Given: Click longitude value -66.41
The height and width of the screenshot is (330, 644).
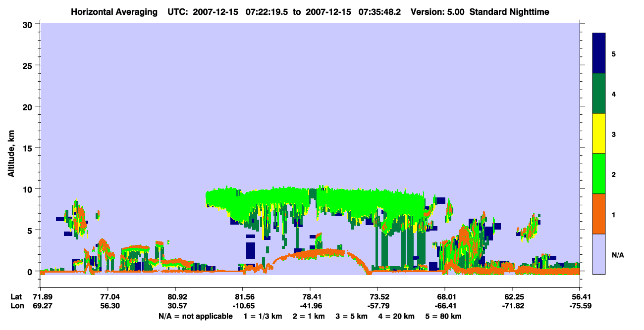Looking at the screenshot, I should (445, 306).
